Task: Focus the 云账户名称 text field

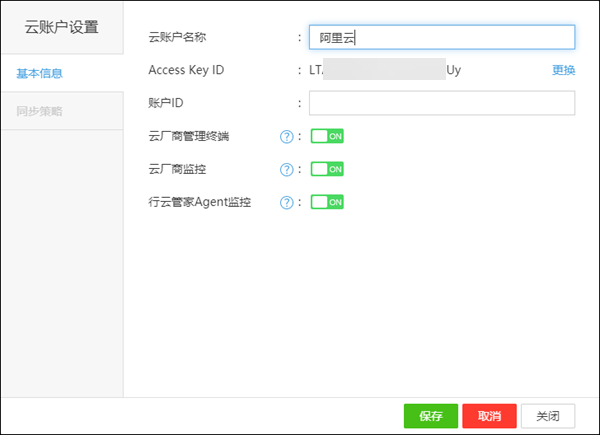Action: [442, 37]
